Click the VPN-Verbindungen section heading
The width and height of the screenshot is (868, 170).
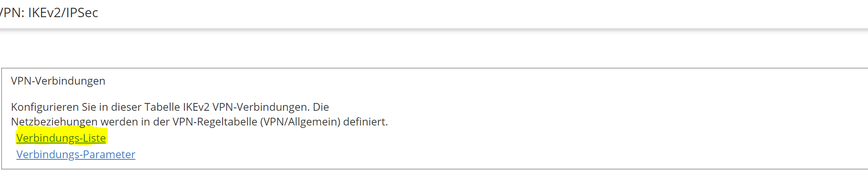[58, 81]
